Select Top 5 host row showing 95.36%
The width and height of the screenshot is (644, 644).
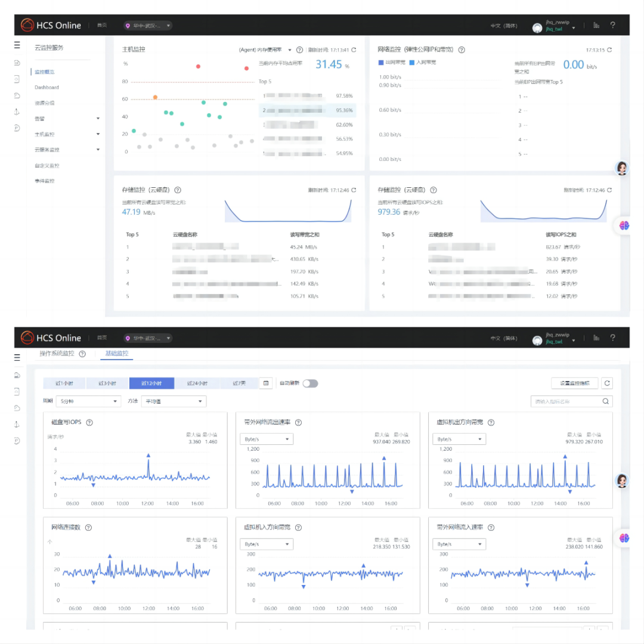coord(308,110)
